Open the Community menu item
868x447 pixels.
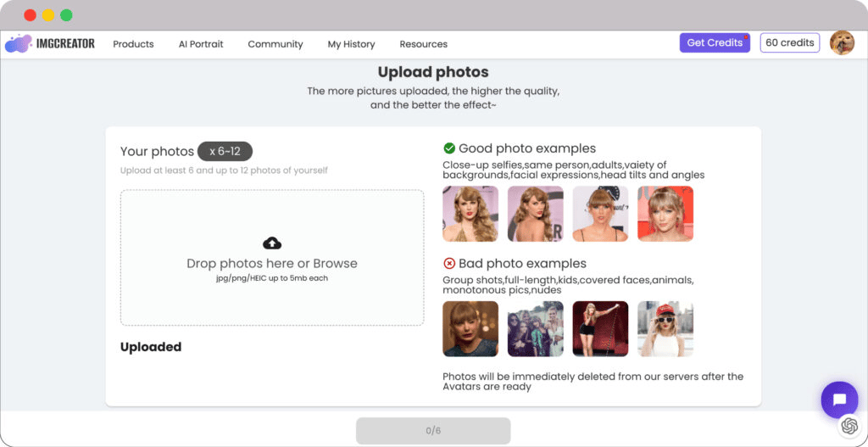click(x=275, y=44)
